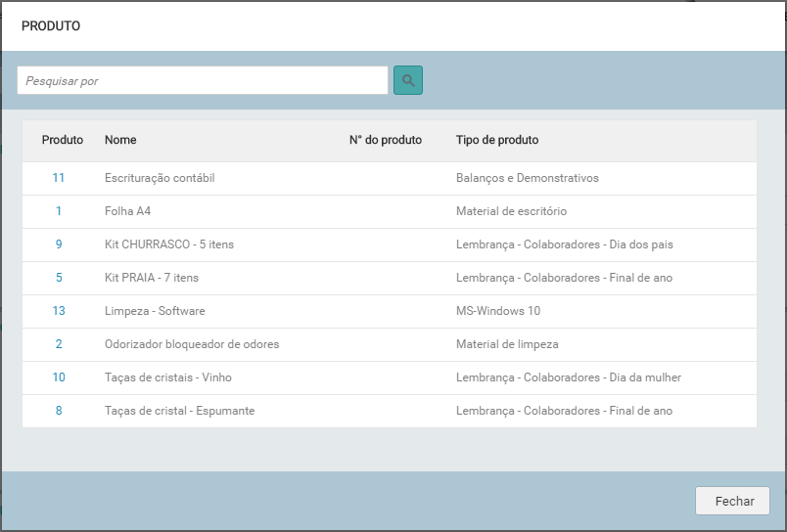787x532 pixels.
Task: Open product link number 9
Action: (59, 244)
